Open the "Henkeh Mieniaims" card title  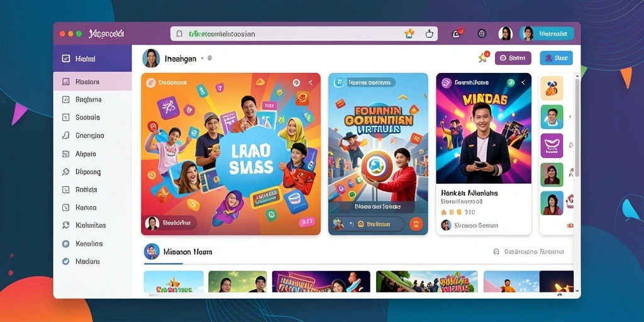click(469, 193)
